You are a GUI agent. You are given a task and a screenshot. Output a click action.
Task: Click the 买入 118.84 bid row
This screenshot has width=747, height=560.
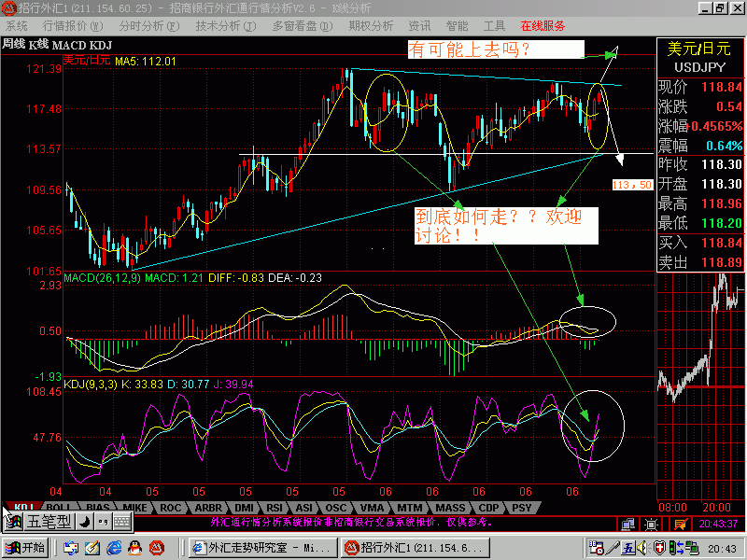(699, 243)
